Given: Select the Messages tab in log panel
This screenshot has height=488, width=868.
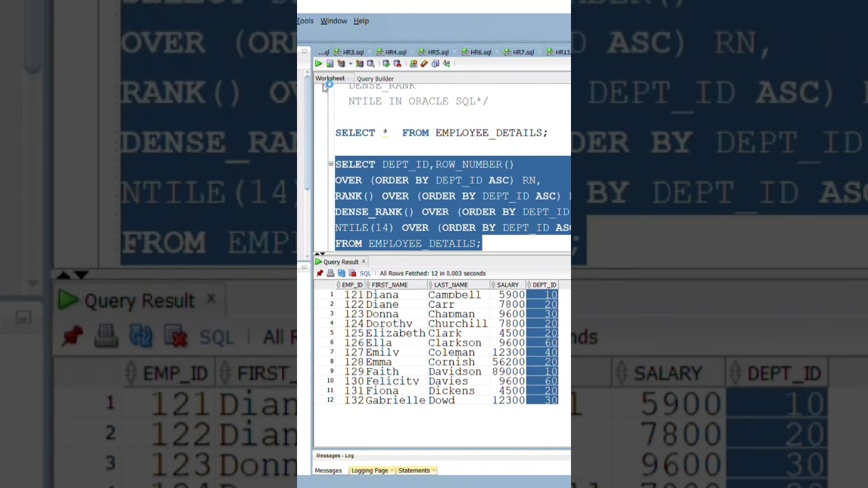Looking at the screenshot, I should click(328, 470).
